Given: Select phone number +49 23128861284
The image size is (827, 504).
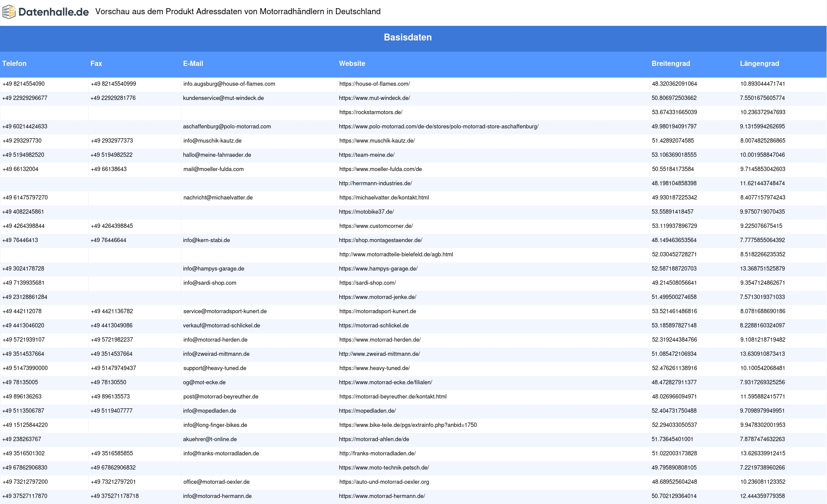Looking at the screenshot, I should (25, 297).
